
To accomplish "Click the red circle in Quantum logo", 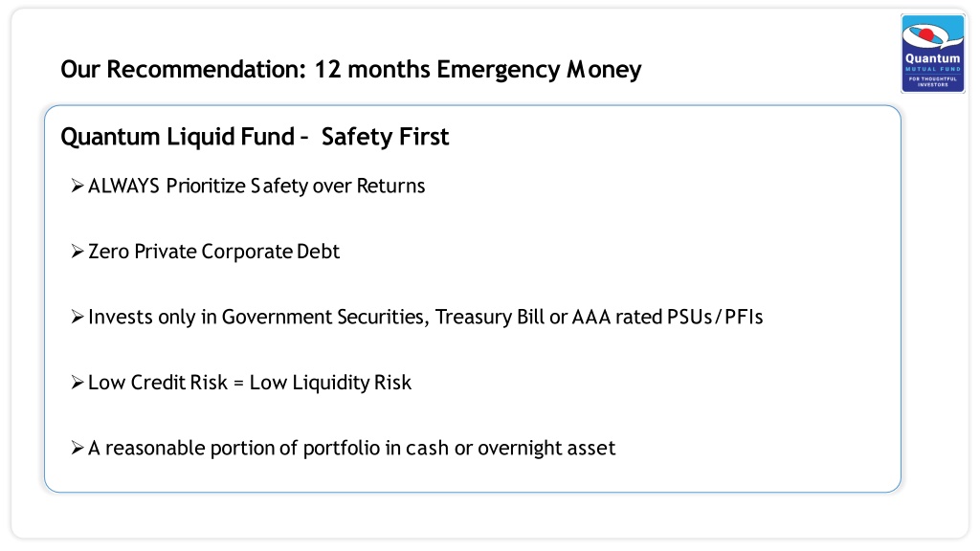I will 926,33.
